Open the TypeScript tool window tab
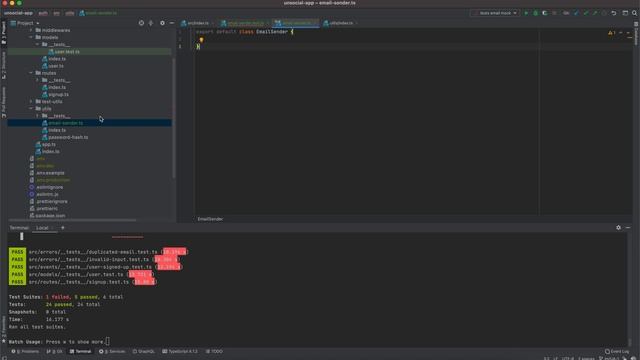Image resolution: width=640 pixels, height=360 pixels. point(180,351)
